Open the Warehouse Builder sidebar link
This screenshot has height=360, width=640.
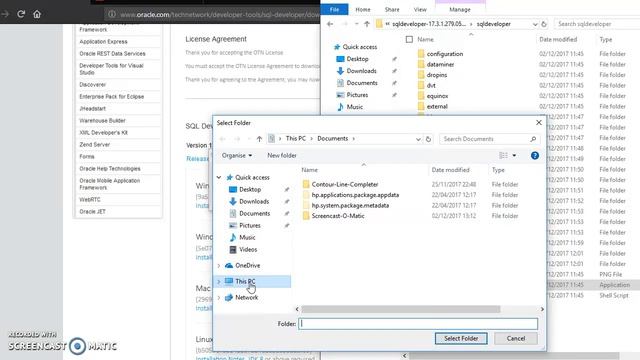click(102, 121)
